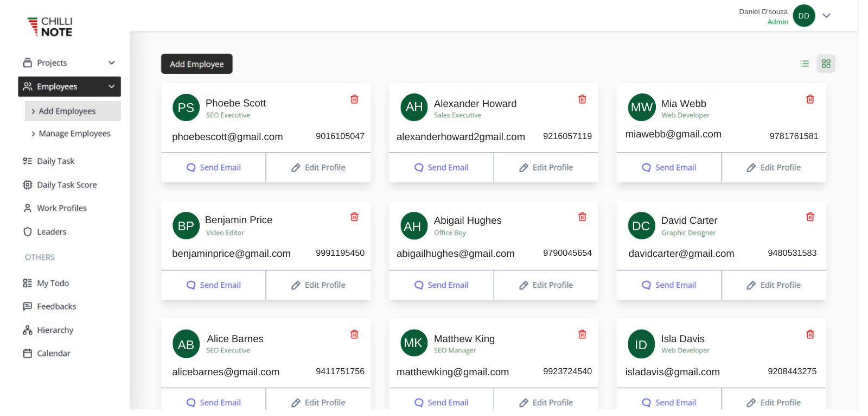Image resolution: width=868 pixels, height=416 pixels.
Task: Go to Daily Task Score page
Action: pos(67,185)
